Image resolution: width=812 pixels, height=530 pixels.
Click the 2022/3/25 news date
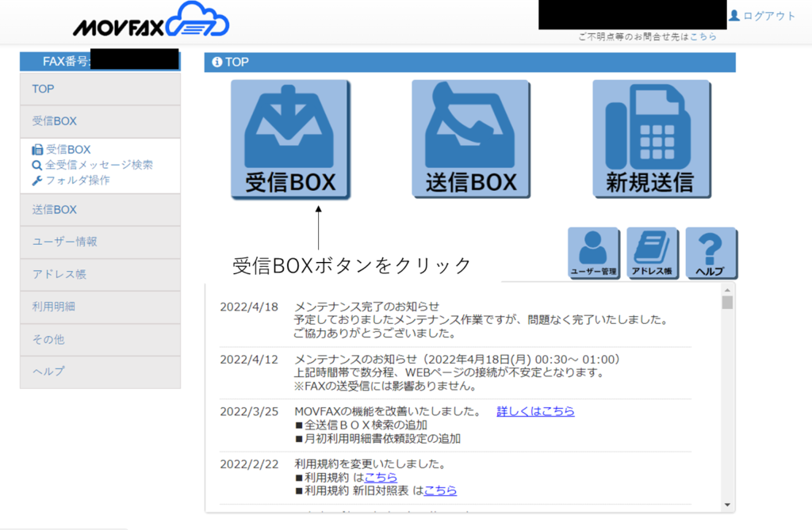tap(249, 411)
